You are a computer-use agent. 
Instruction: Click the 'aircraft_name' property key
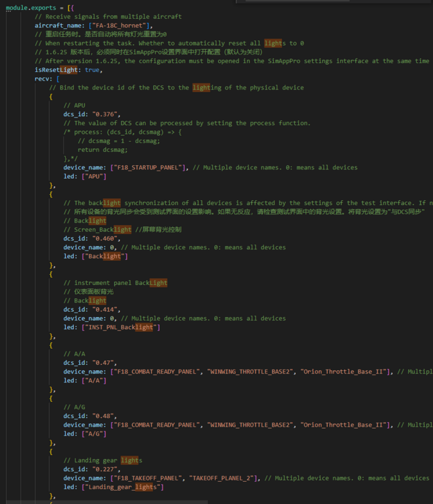(60, 26)
